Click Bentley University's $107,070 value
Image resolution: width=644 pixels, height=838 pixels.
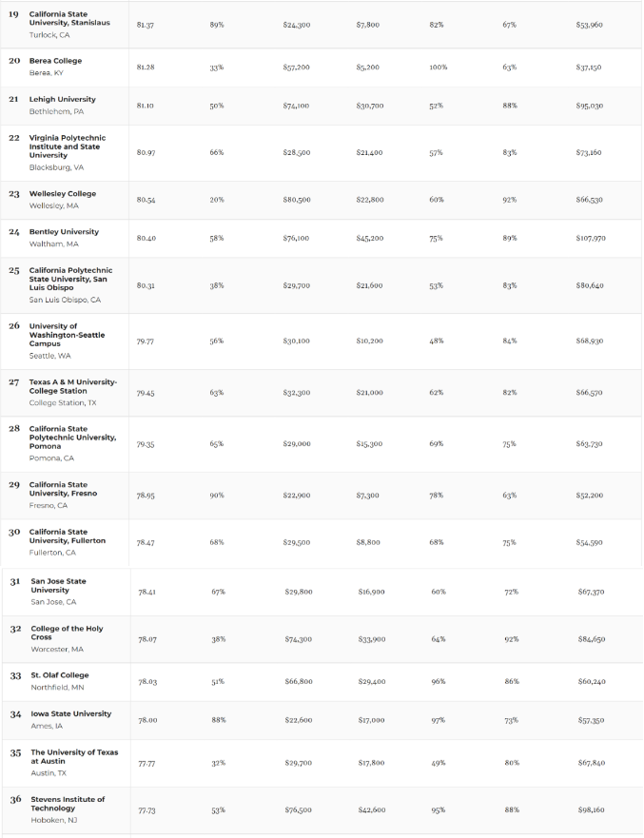[590, 238]
